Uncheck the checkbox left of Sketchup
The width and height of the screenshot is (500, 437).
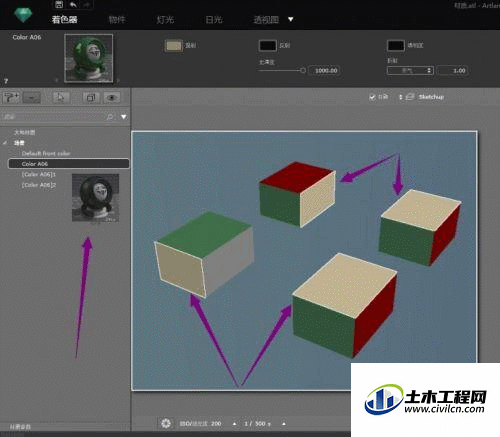coord(372,97)
